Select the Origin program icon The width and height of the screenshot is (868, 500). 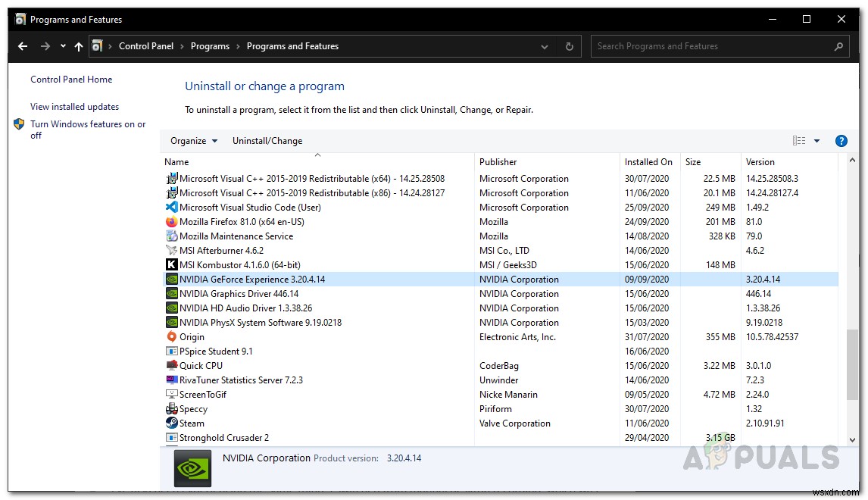click(172, 336)
